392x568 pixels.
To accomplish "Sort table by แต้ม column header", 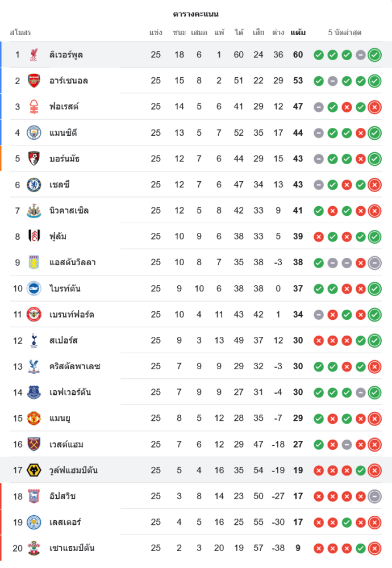I will pyautogui.click(x=298, y=32).
